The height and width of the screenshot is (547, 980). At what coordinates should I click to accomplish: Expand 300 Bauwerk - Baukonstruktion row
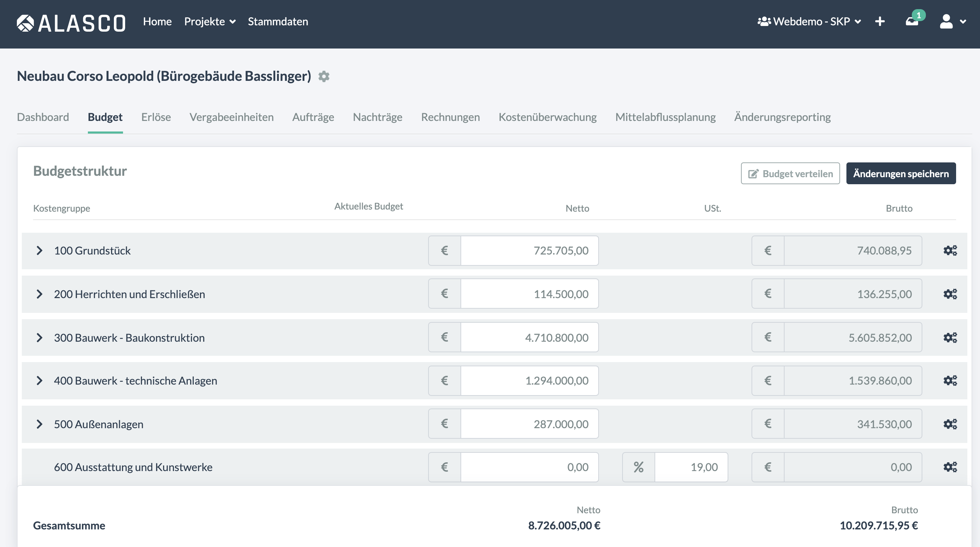[x=39, y=337]
